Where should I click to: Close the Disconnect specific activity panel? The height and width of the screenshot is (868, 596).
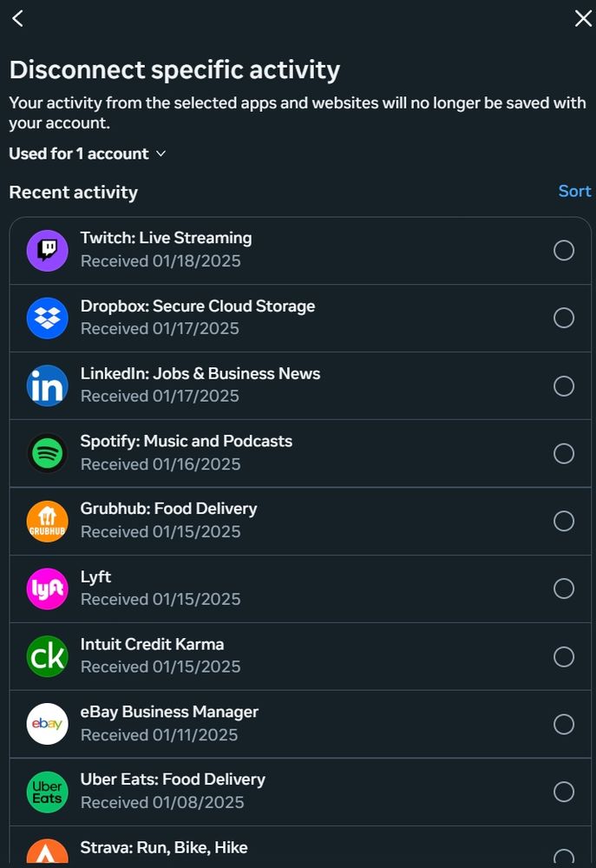tap(583, 18)
